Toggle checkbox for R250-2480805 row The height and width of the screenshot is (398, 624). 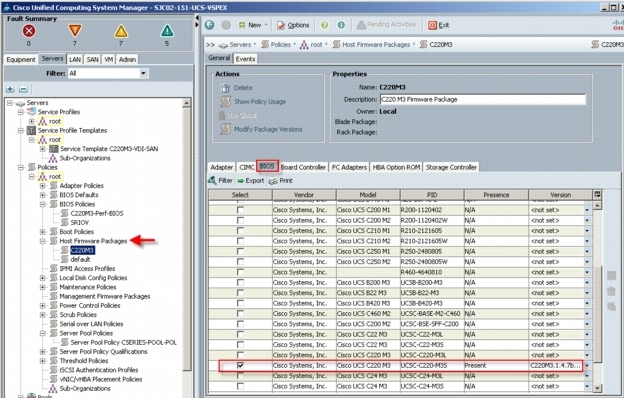[x=240, y=251]
